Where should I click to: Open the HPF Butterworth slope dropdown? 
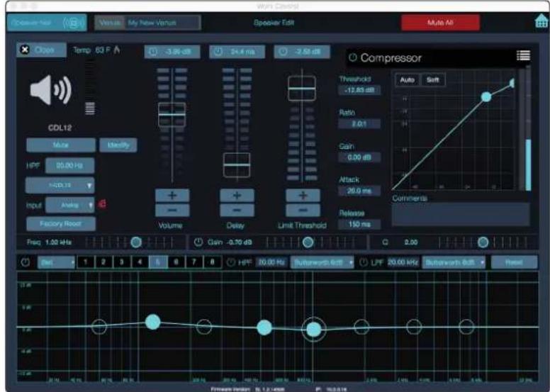pos(322,262)
